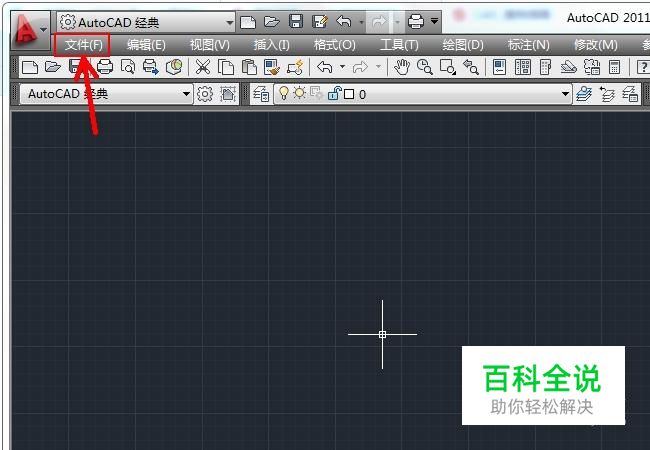Open Undo history dropdown in Quick Access toolbar

coord(361,22)
